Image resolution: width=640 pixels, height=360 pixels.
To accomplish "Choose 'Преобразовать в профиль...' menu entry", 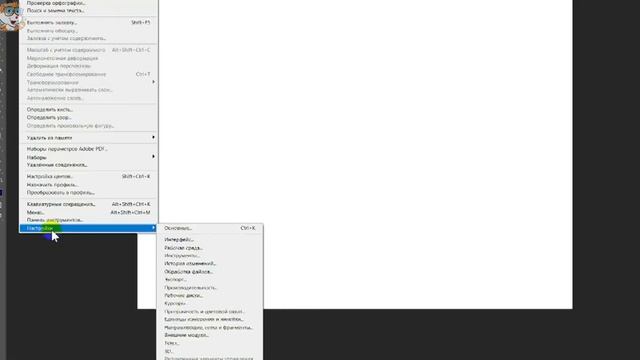I will (x=88, y=193).
